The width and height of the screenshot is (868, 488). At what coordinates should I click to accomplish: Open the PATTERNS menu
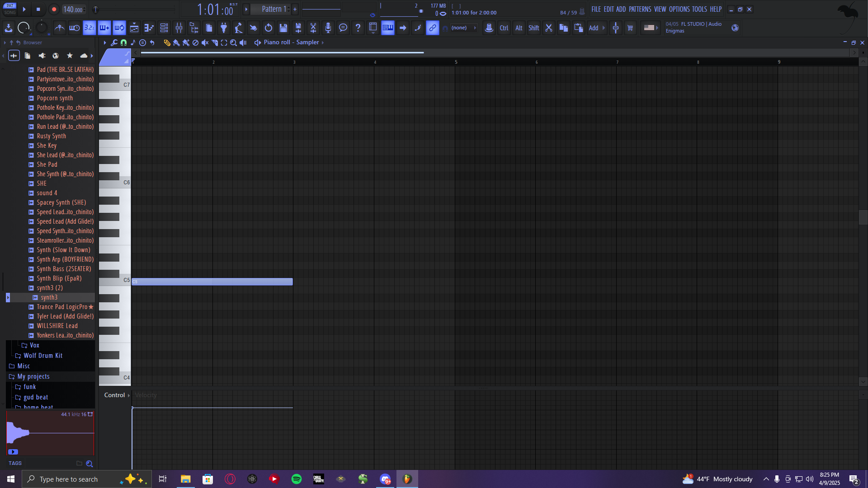coord(640,9)
